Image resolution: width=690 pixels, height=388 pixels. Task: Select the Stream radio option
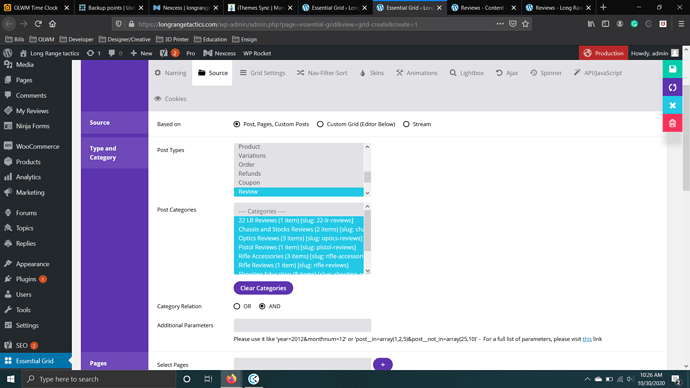pyautogui.click(x=406, y=124)
